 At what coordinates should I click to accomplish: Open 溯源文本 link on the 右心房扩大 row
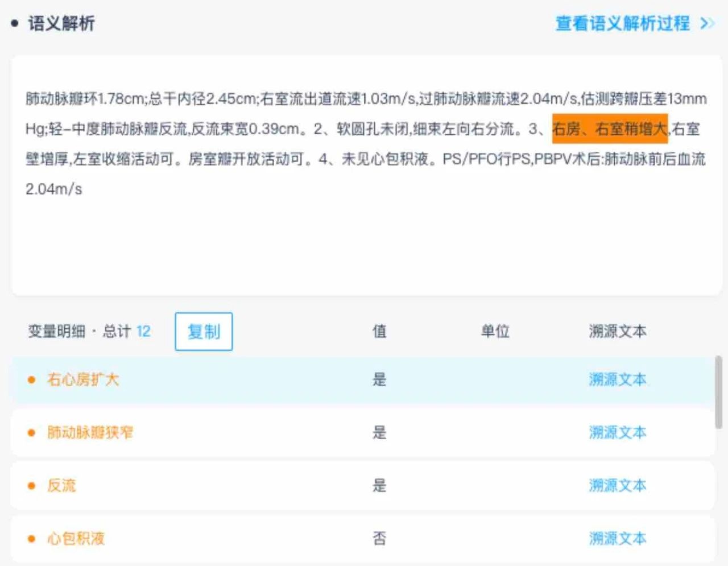(x=618, y=379)
